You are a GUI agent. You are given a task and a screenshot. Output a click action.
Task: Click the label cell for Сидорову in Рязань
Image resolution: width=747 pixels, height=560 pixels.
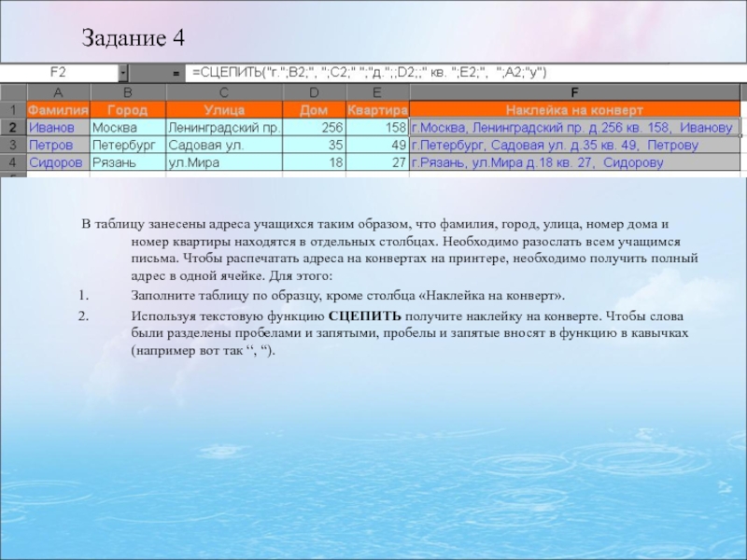(573, 162)
